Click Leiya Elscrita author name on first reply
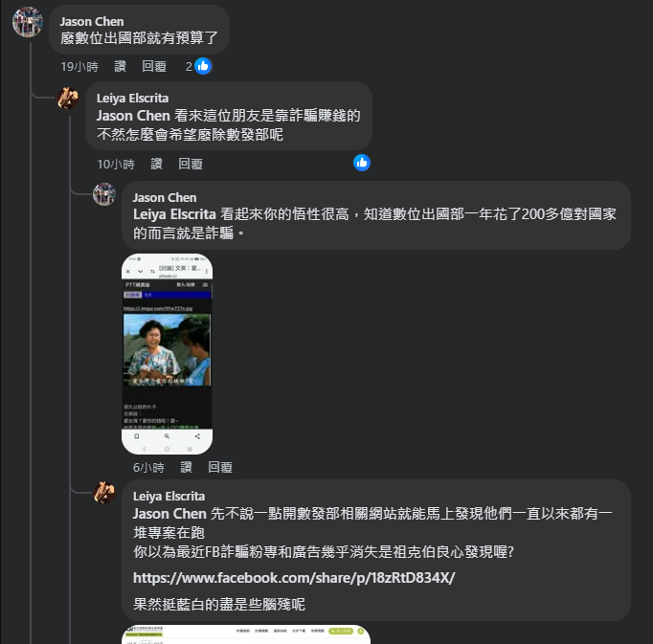The width and height of the screenshot is (653, 644). pyautogui.click(x=133, y=99)
